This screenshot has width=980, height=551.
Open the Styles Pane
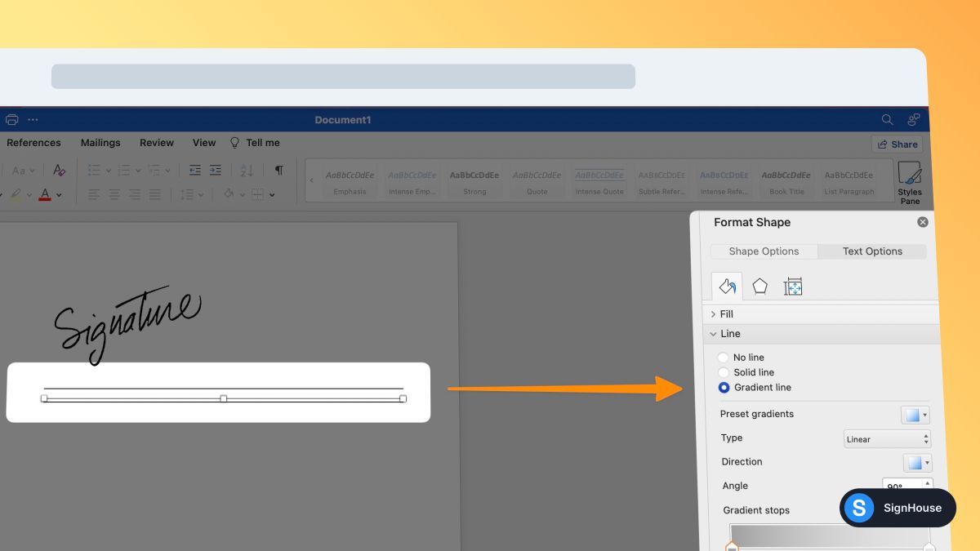pyautogui.click(x=909, y=180)
